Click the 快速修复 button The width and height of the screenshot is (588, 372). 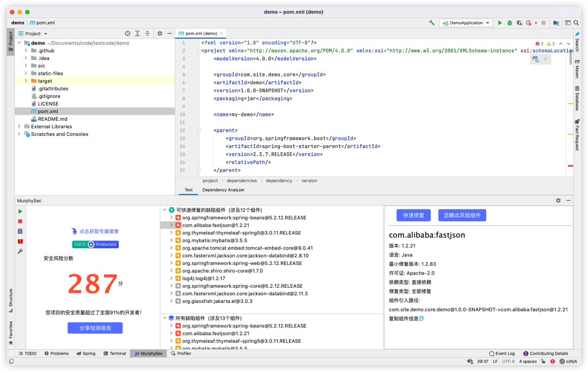click(414, 215)
